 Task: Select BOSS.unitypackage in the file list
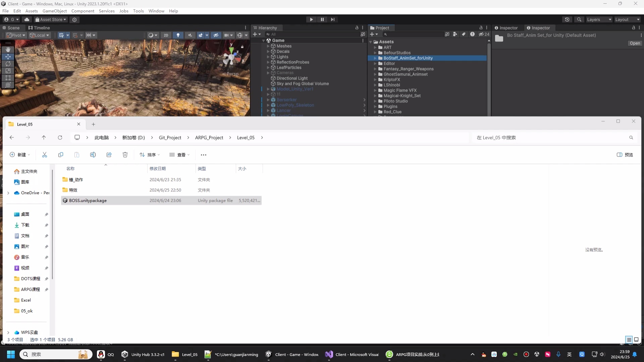(88, 200)
